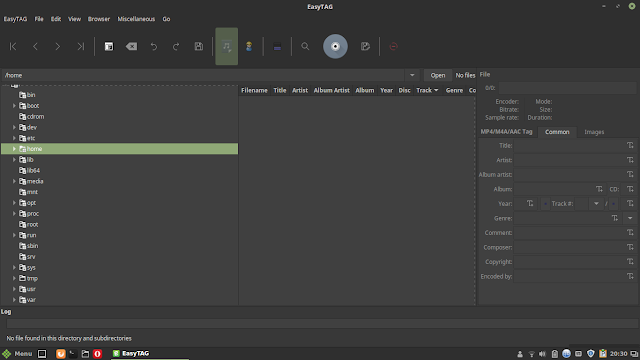
Task: Sort by Track column header
Action: [x=427, y=90]
